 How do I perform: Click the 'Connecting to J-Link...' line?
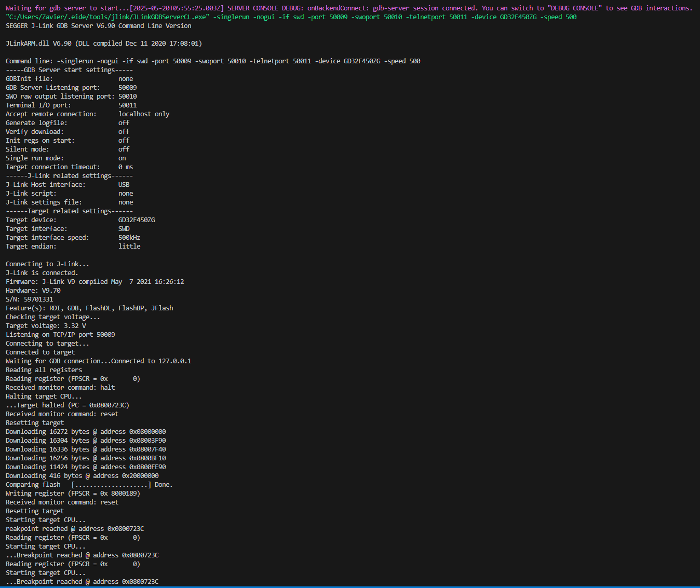(x=47, y=264)
